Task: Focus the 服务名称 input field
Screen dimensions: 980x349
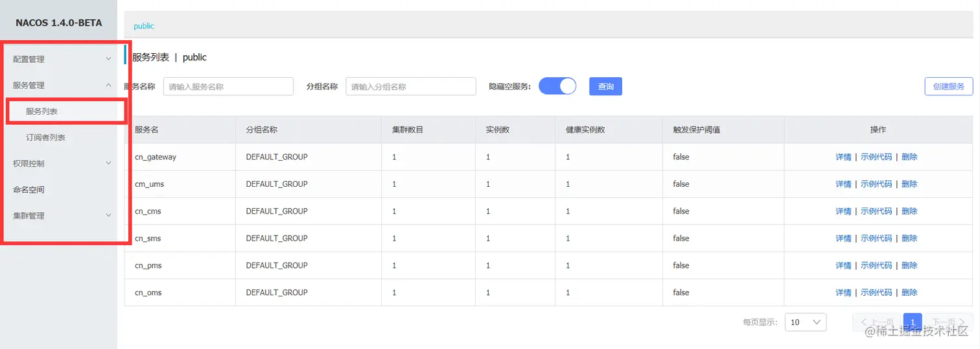Action: coord(228,86)
